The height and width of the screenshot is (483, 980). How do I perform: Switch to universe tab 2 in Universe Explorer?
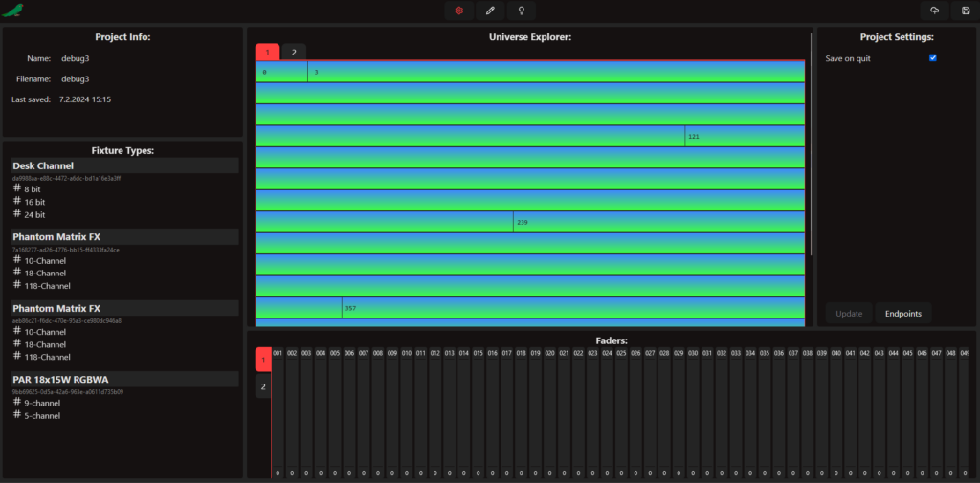point(294,52)
